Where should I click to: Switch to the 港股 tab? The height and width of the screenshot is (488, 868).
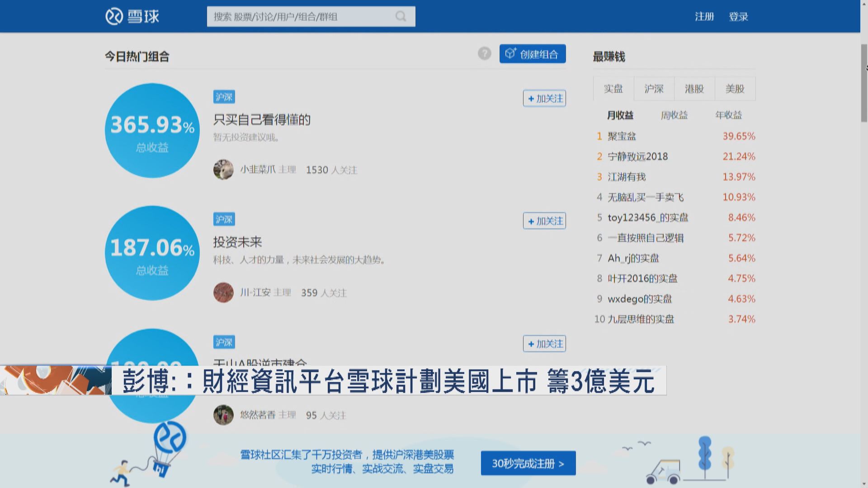[694, 89]
